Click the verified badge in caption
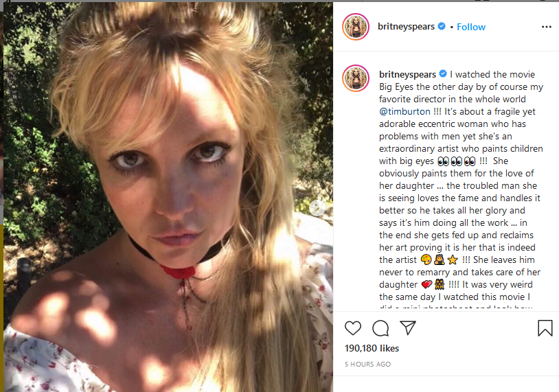This screenshot has height=392, width=559. pos(444,74)
